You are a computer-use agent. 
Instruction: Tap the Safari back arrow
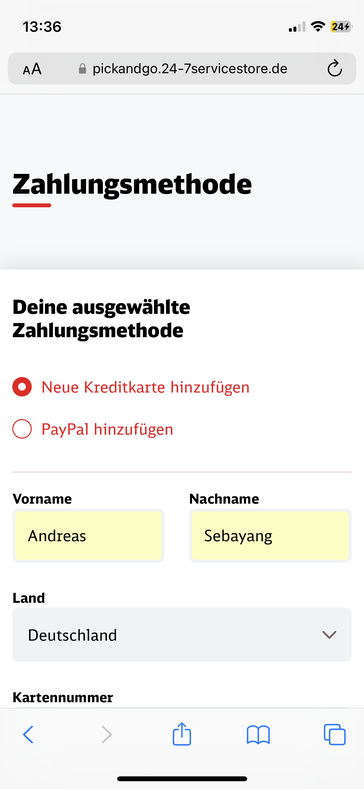click(x=28, y=735)
